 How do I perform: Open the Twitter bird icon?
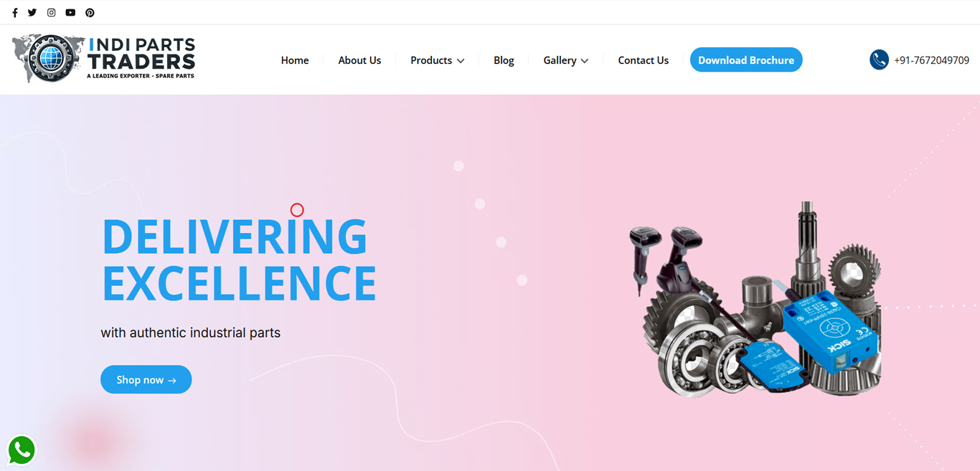[x=32, y=12]
